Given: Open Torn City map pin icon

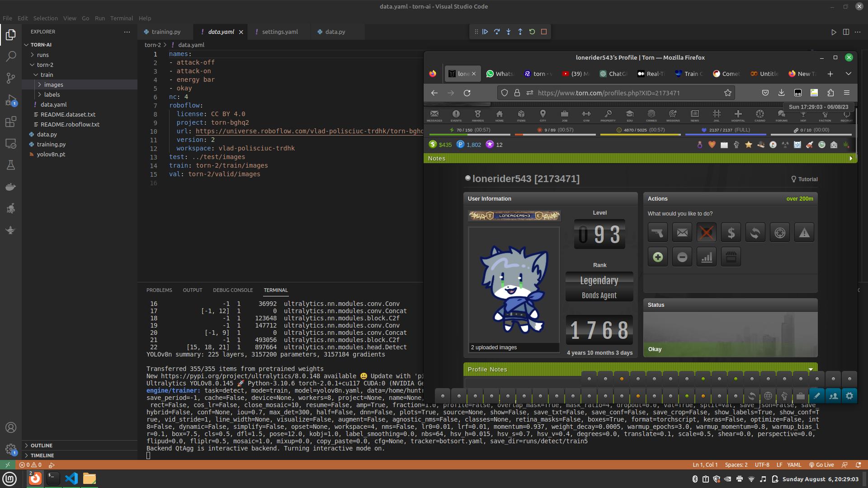Looking at the screenshot, I should (x=543, y=116).
